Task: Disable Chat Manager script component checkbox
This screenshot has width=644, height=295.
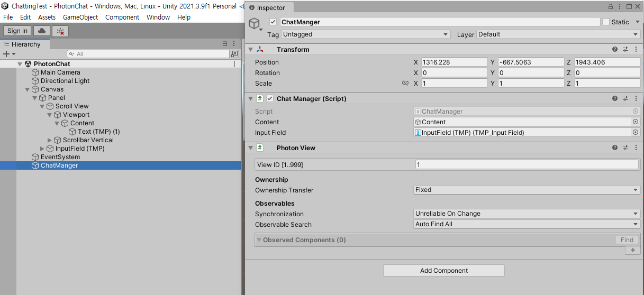Action: pyautogui.click(x=270, y=98)
